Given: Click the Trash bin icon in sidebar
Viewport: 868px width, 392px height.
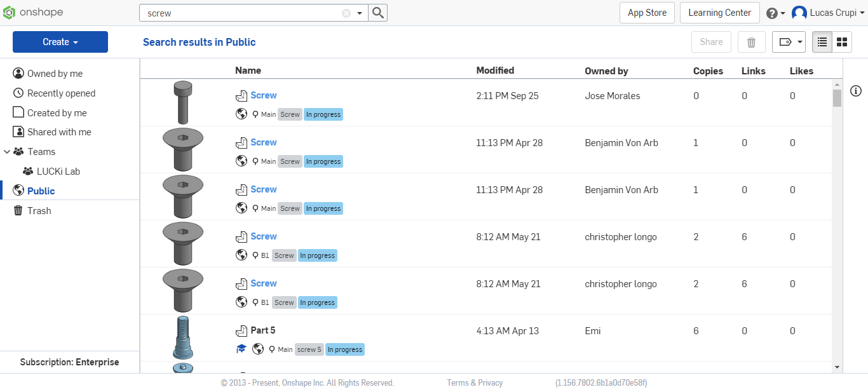Looking at the screenshot, I should [18, 210].
